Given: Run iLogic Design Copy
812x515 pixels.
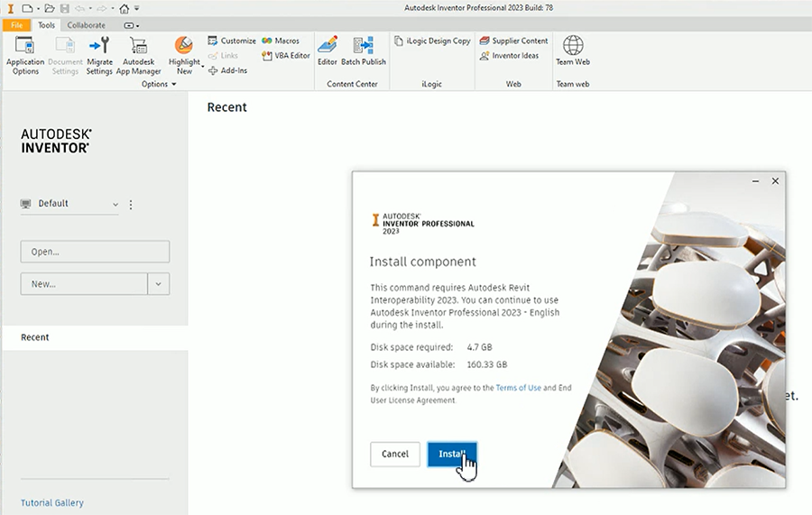Looking at the screenshot, I should [432, 41].
